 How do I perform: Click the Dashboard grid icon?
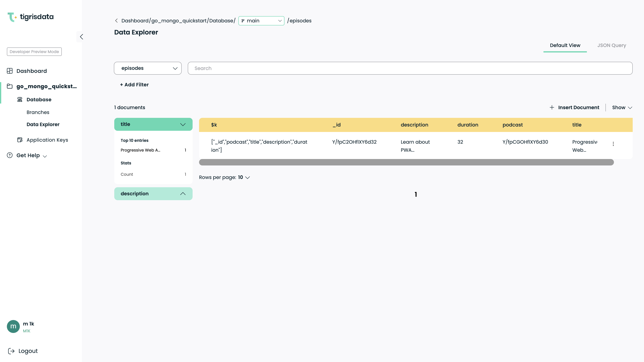tap(10, 71)
